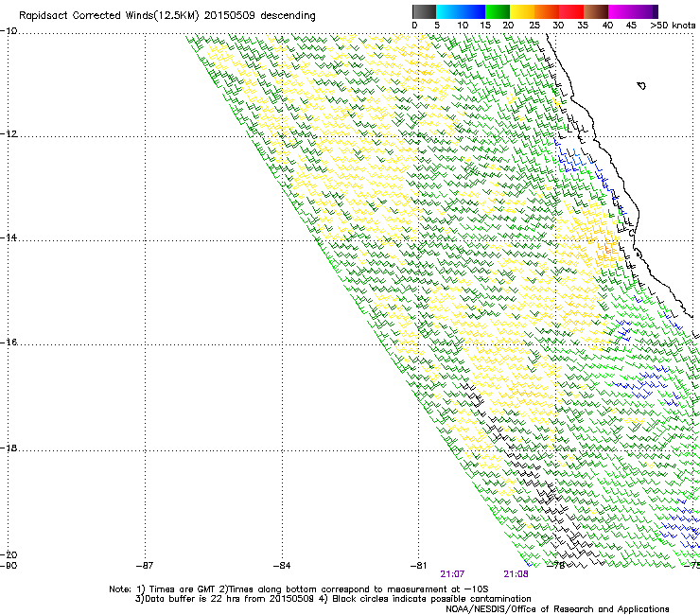This screenshot has height=615, width=700.
Task: Click the legend tick label '25'
Action: (x=534, y=26)
